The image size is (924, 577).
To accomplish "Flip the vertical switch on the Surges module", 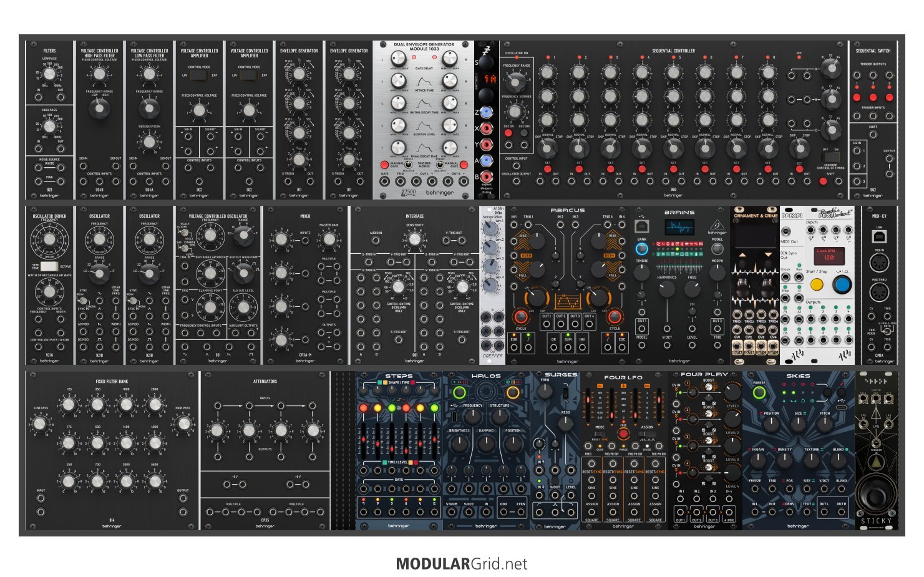I will coord(565,394).
